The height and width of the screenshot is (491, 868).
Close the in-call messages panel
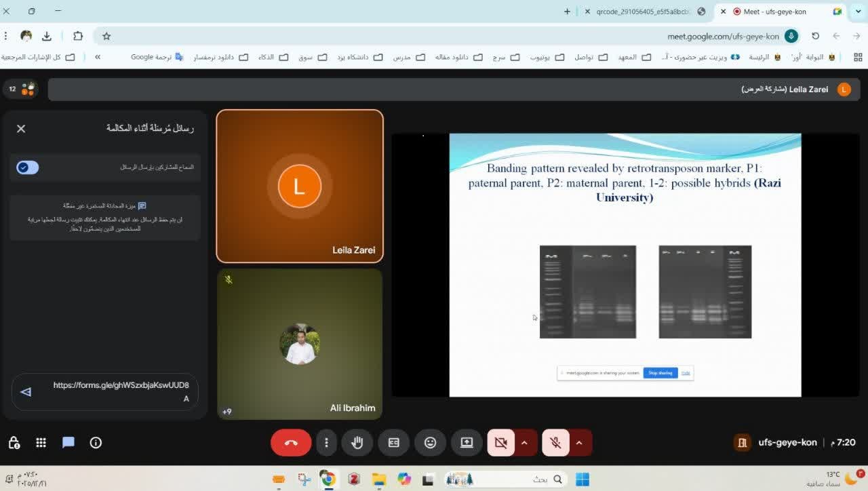point(21,128)
